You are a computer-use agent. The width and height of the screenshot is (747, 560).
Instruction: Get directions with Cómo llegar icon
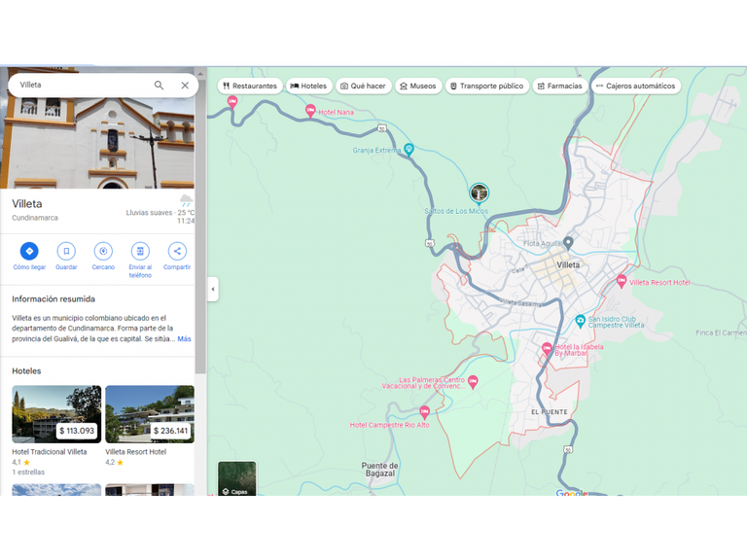coord(29,251)
